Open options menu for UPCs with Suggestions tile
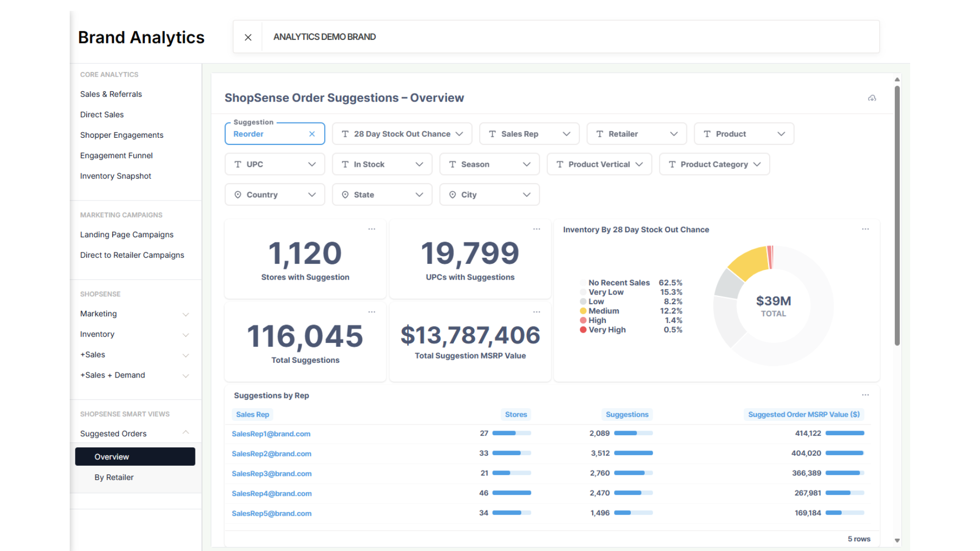Screen dimensions: 980x551 pos(536,229)
